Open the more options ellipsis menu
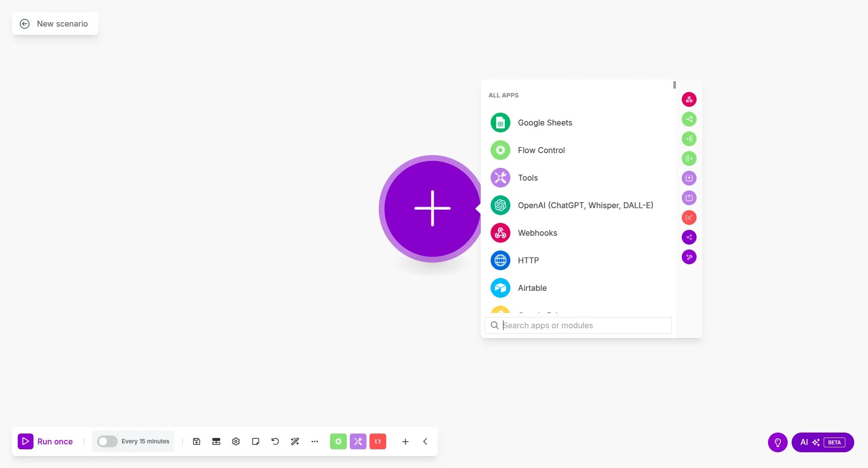The height and width of the screenshot is (468, 868). click(315, 441)
